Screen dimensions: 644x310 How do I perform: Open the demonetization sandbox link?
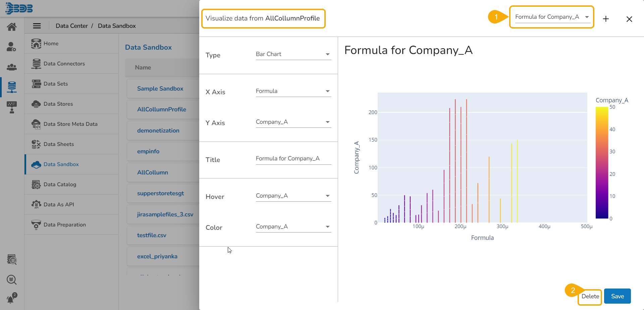pyautogui.click(x=158, y=131)
